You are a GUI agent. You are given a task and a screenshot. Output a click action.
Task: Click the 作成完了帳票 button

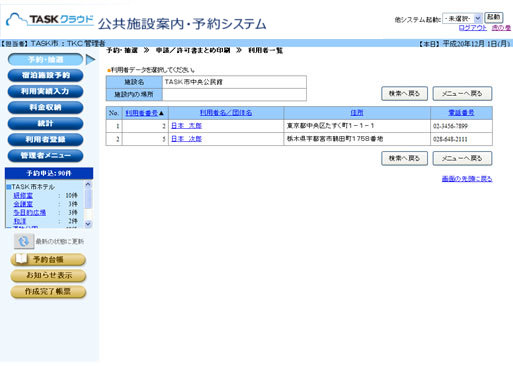pos(48,291)
